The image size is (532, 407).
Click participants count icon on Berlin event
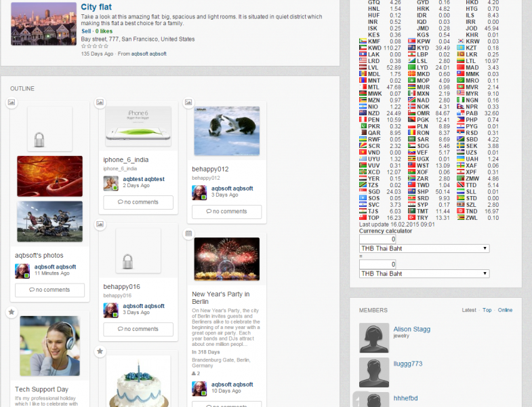[194, 373]
